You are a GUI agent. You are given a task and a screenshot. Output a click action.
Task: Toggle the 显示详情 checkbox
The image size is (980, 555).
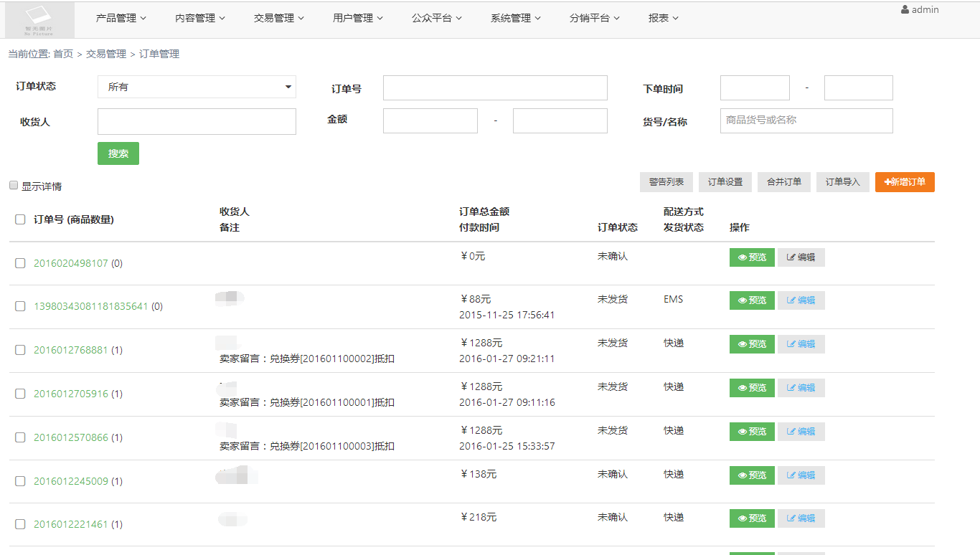(x=14, y=185)
